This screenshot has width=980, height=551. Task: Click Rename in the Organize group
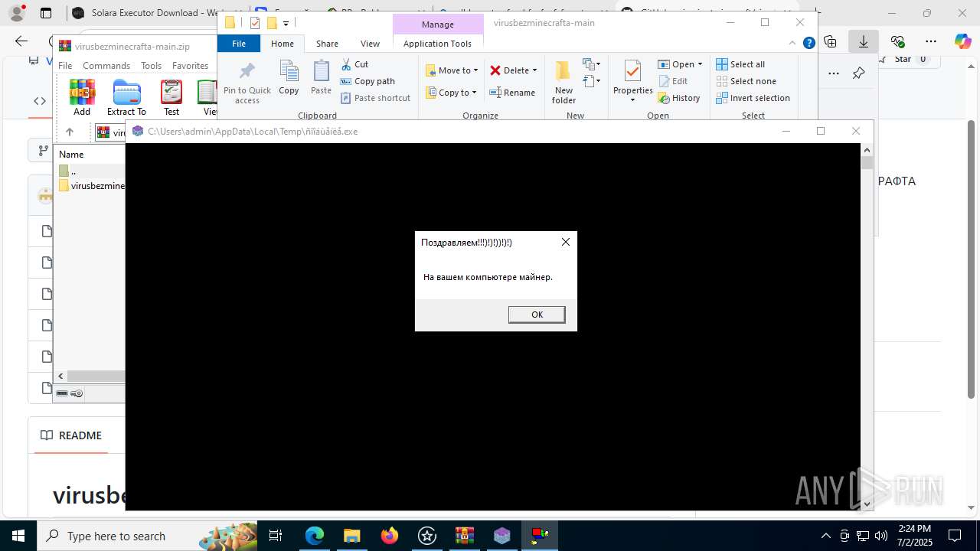pos(512,93)
